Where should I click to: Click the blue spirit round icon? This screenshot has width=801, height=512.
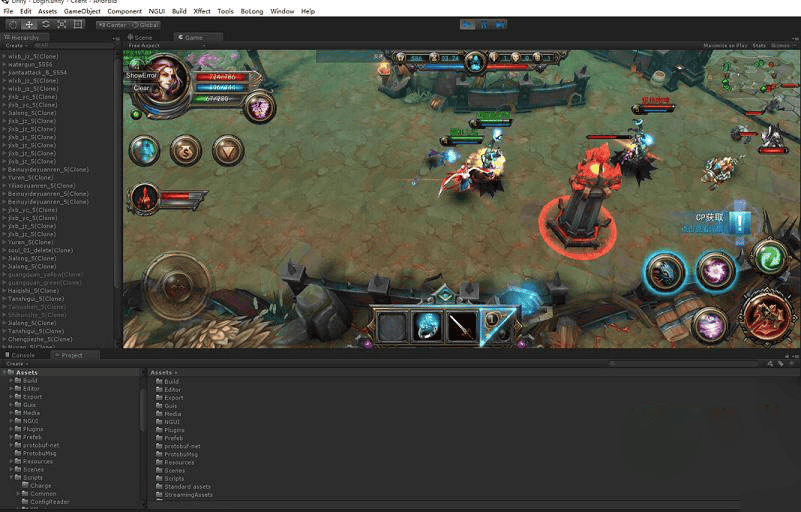[145, 151]
